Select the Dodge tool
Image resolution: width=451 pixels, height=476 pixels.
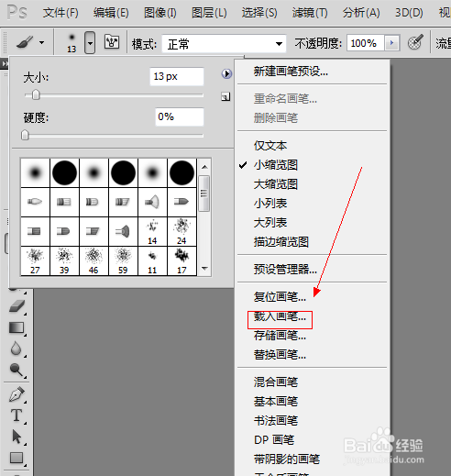(x=16, y=370)
